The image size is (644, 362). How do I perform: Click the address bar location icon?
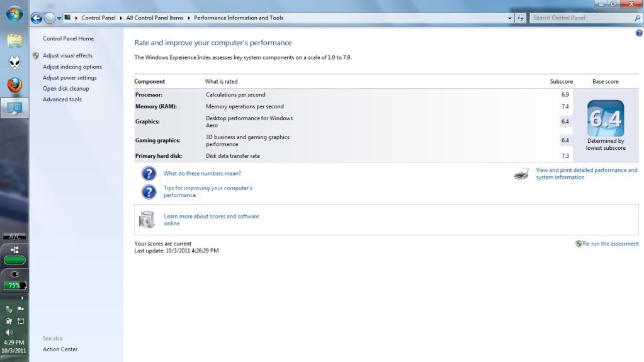point(67,18)
